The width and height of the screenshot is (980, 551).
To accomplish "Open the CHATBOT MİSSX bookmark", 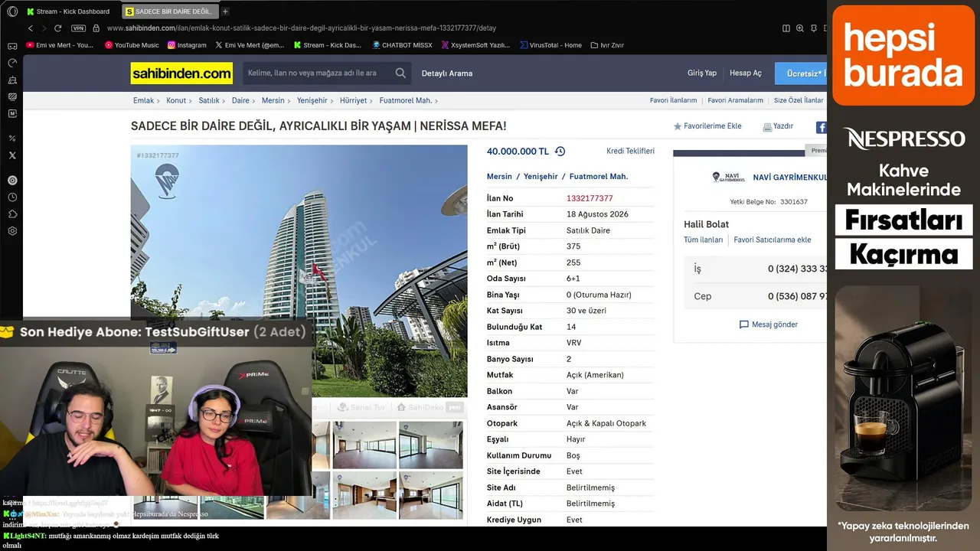I will pos(402,45).
